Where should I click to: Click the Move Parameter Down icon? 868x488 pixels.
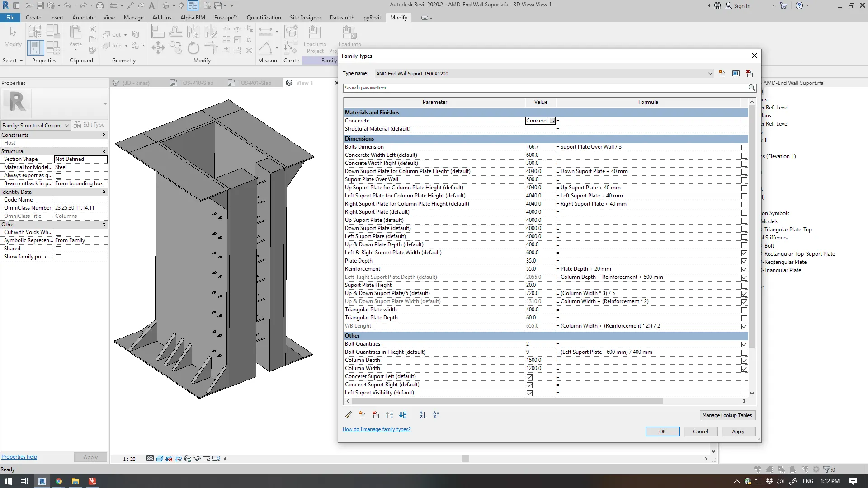403,415
